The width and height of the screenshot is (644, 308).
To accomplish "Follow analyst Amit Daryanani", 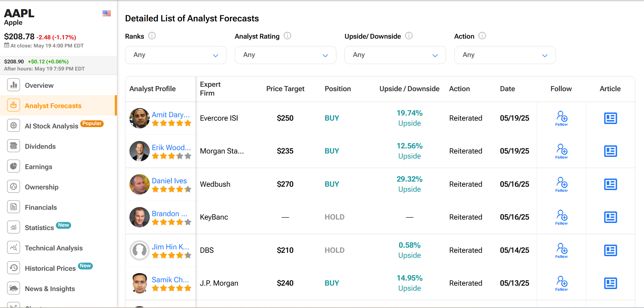I will tap(562, 118).
